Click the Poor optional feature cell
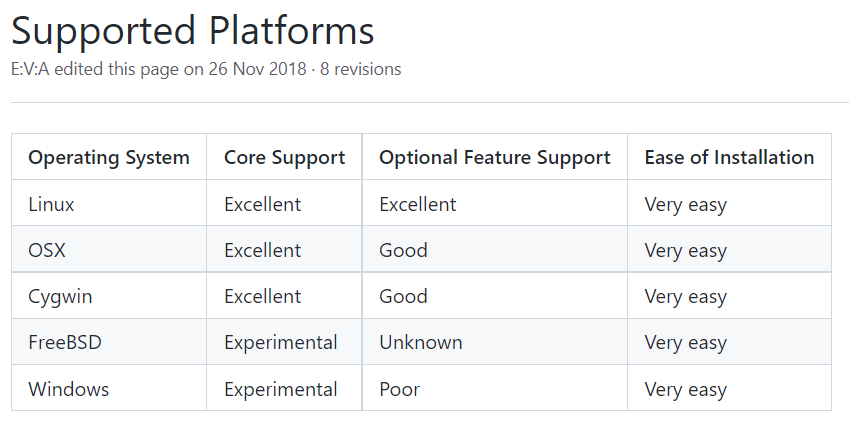The height and width of the screenshot is (427, 849). tap(495, 389)
